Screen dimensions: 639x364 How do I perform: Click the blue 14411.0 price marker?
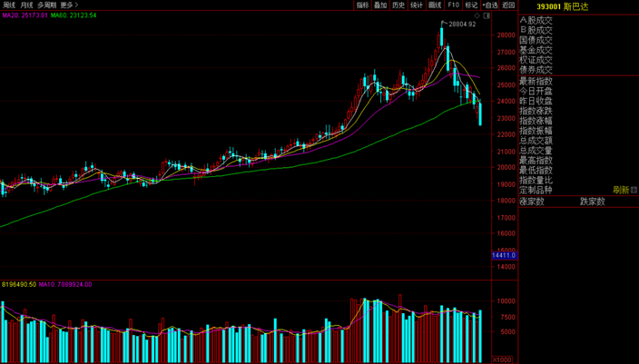[505, 256]
